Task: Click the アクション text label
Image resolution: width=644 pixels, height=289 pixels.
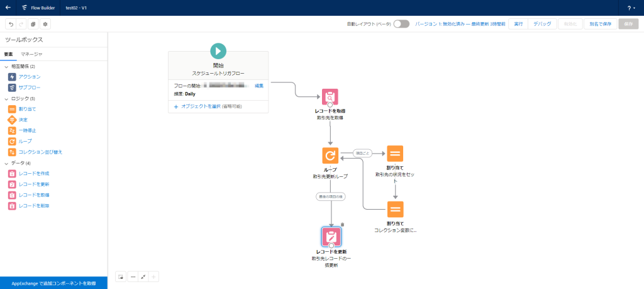Action: (x=30, y=76)
